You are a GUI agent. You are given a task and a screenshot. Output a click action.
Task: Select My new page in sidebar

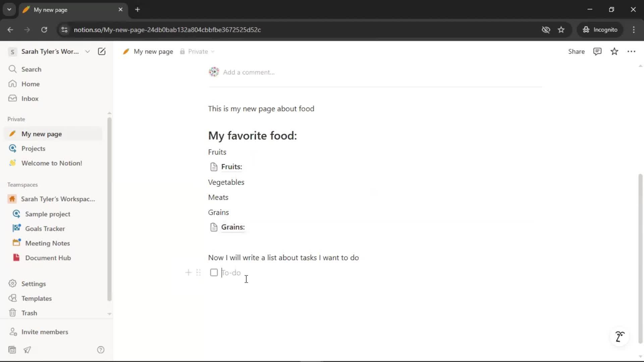click(54, 134)
